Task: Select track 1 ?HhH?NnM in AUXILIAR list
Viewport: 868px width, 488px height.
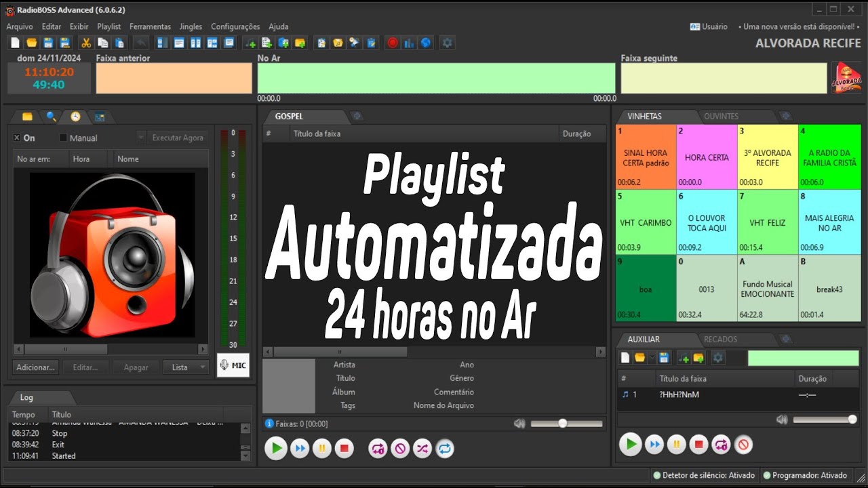Action: coord(738,394)
